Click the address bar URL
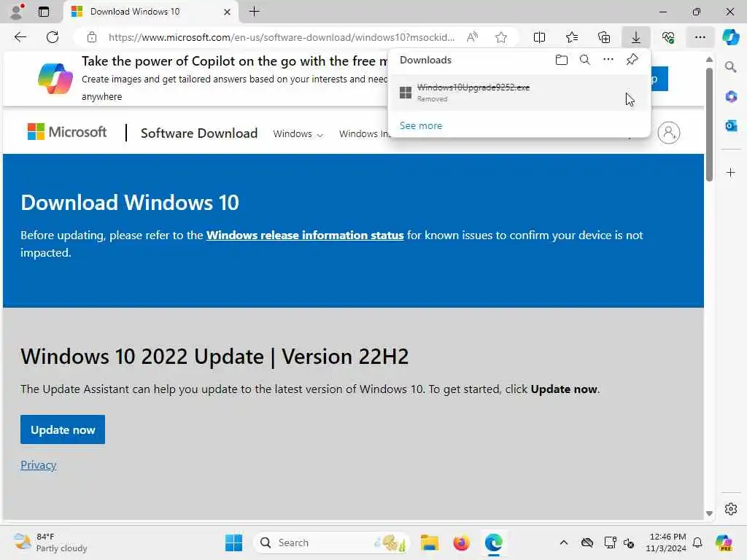 point(282,37)
